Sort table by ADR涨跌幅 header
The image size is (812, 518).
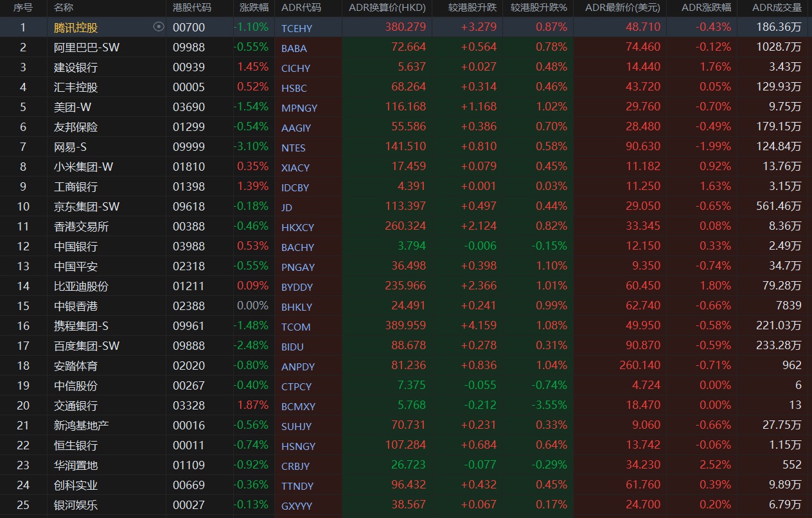(706, 8)
